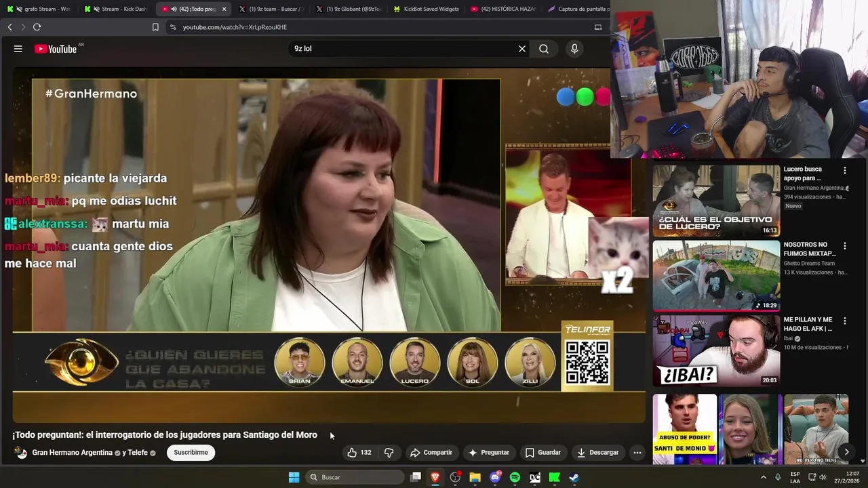Click the Preguntar button
868x488 pixels.
coord(488,452)
